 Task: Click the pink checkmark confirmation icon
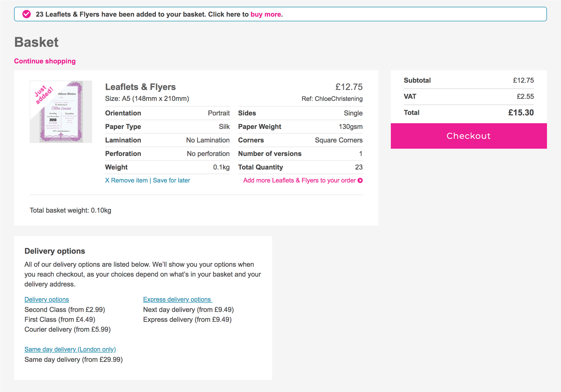(27, 14)
